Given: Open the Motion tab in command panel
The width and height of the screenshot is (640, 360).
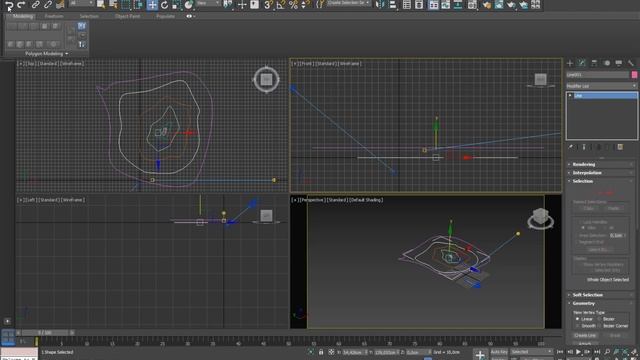Looking at the screenshot, I should [x=607, y=63].
